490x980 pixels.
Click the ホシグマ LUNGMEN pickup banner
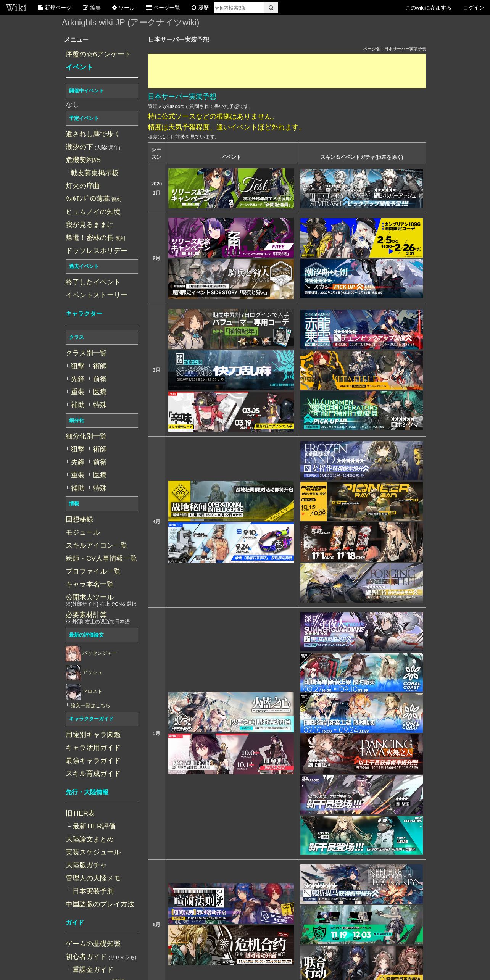(x=361, y=411)
